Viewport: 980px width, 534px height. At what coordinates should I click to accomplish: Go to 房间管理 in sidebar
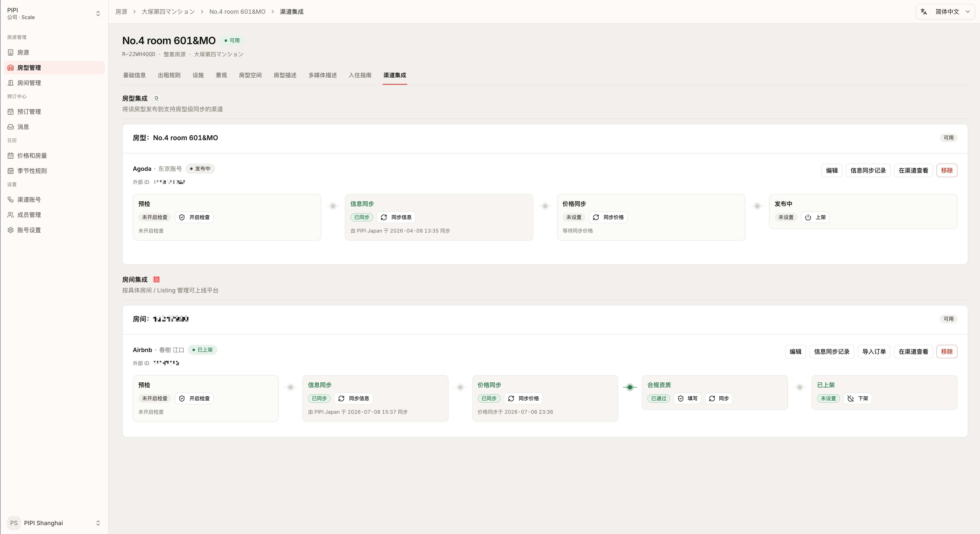click(54, 83)
